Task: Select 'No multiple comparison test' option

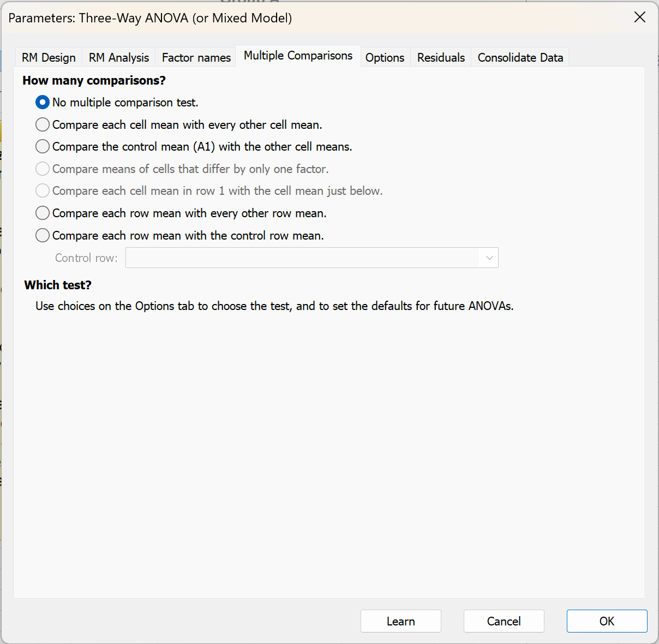Action: point(43,103)
